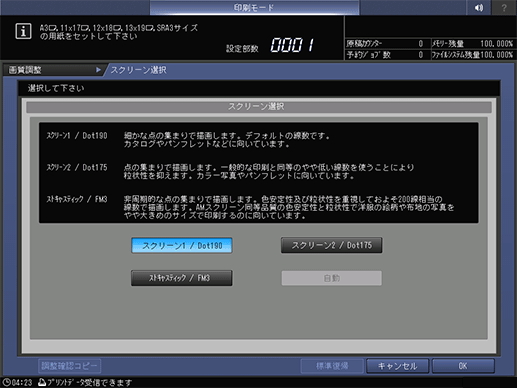Click the paper size instruction message
517x388 pixels.
click(119, 32)
